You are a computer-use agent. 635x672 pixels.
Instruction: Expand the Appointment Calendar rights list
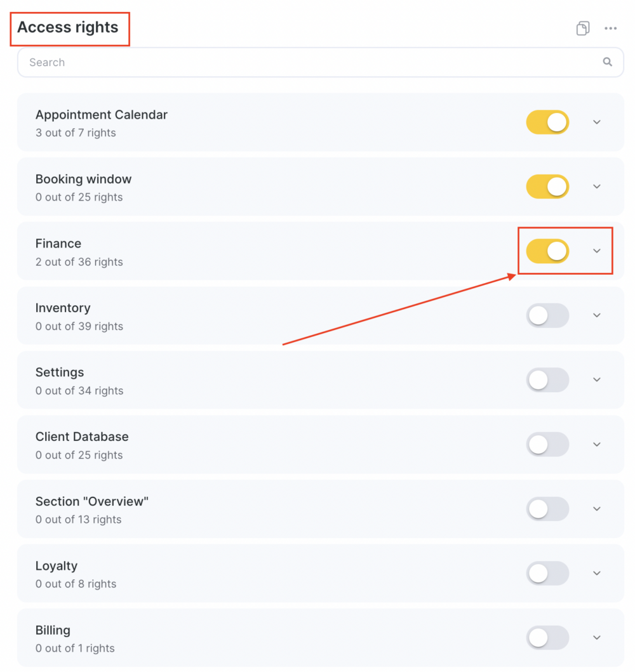click(597, 122)
